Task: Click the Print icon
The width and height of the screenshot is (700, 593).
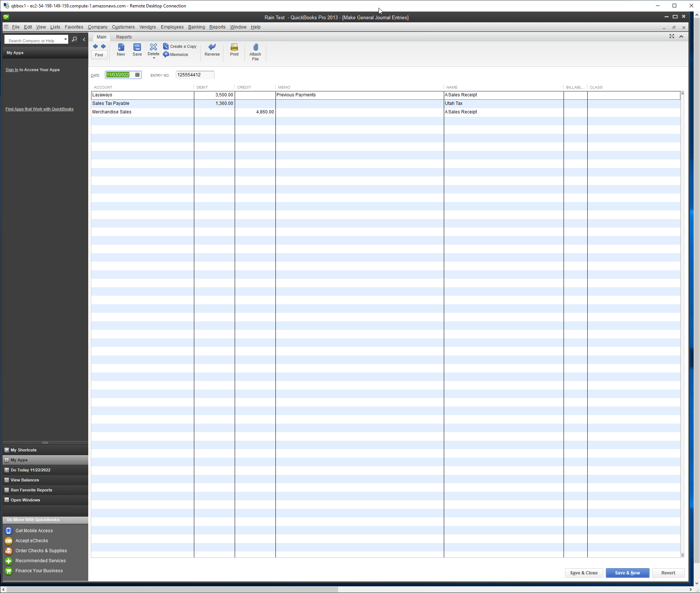Action: [x=234, y=47]
